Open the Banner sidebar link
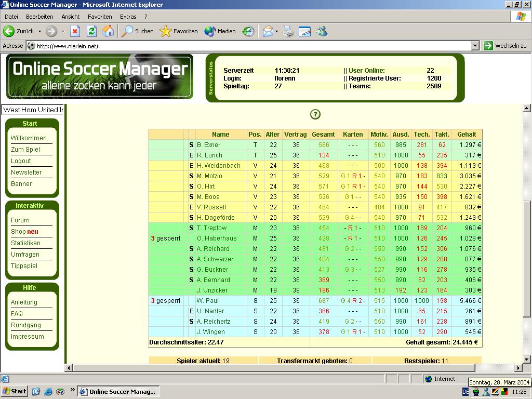 point(21,184)
